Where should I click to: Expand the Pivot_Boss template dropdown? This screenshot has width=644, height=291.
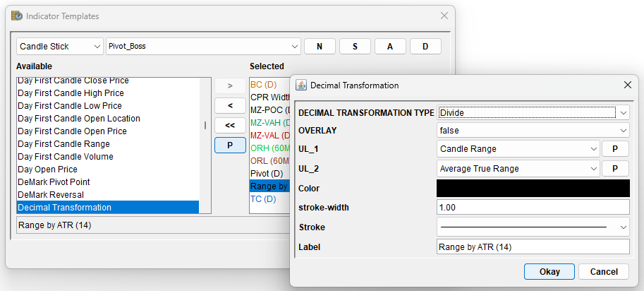click(202, 47)
